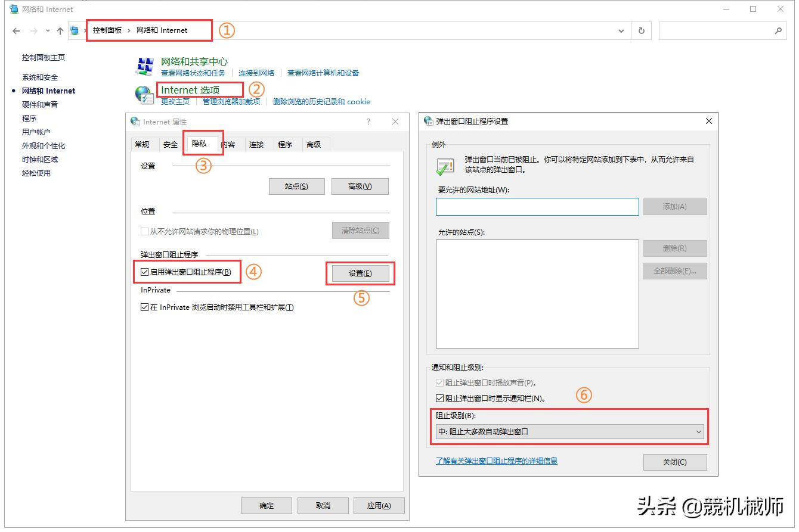This screenshot has height=532, width=799.
Task: Go up one level with up arrow
Action: (60, 31)
